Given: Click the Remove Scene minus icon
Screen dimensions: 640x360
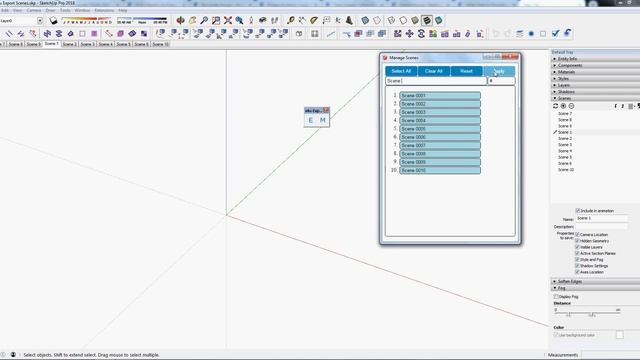Looking at the screenshot, I should 571,106.
